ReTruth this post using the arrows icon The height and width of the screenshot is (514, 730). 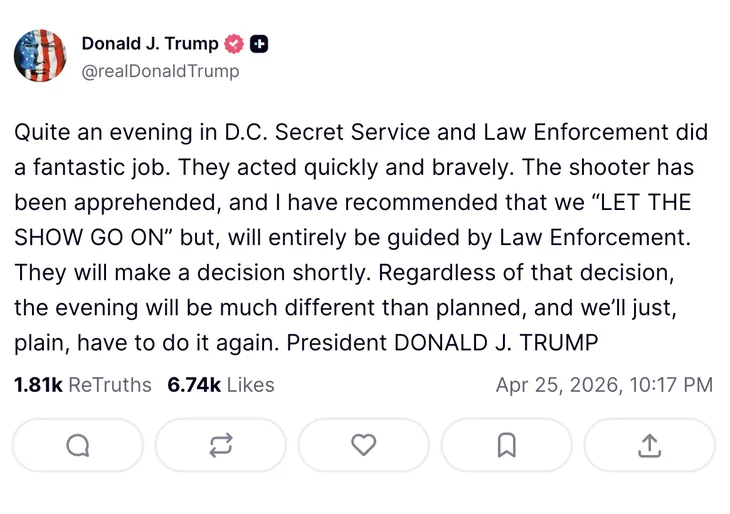[x=221, y=445]
